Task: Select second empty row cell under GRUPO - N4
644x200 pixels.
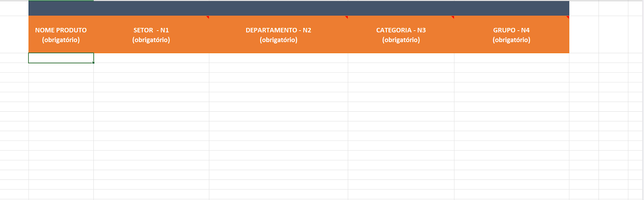Action: (x=511, y=68)
